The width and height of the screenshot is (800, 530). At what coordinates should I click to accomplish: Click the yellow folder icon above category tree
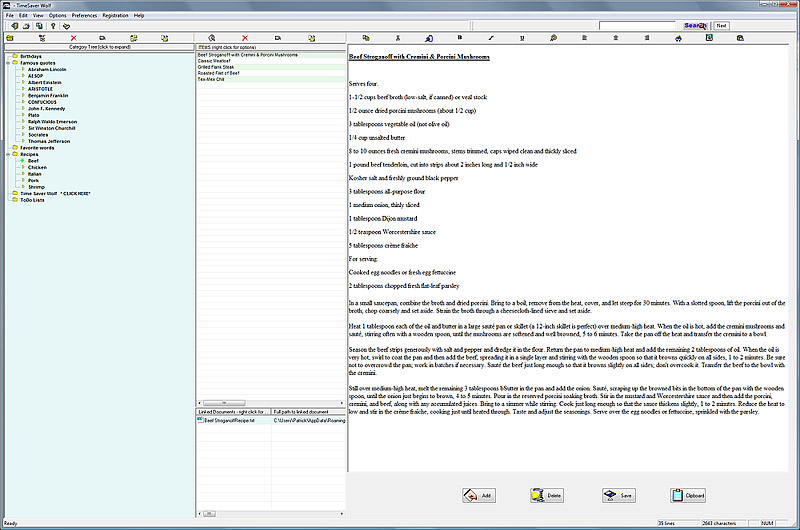10,38
